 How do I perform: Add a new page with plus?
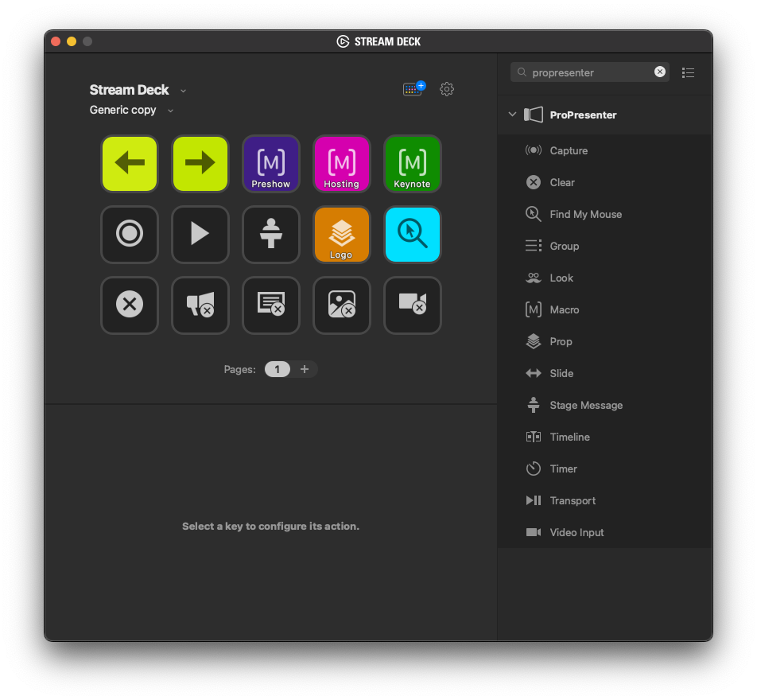point(304,370)
